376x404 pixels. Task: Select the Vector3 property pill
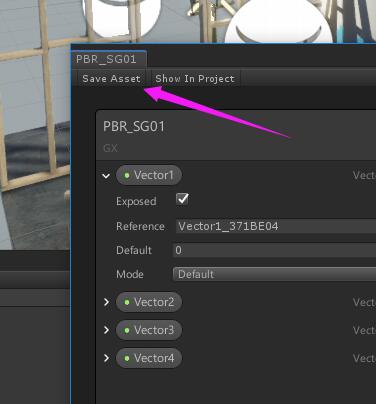pyautogui.click(x=149, y=330)
